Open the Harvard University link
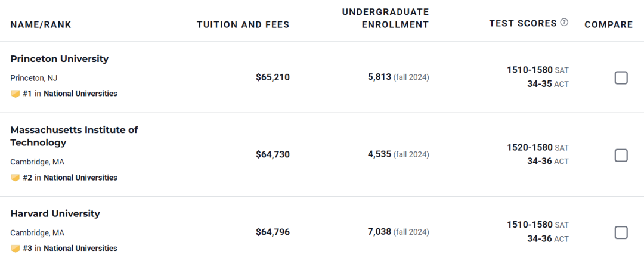The image size is (644, 267). pos(55,213)
